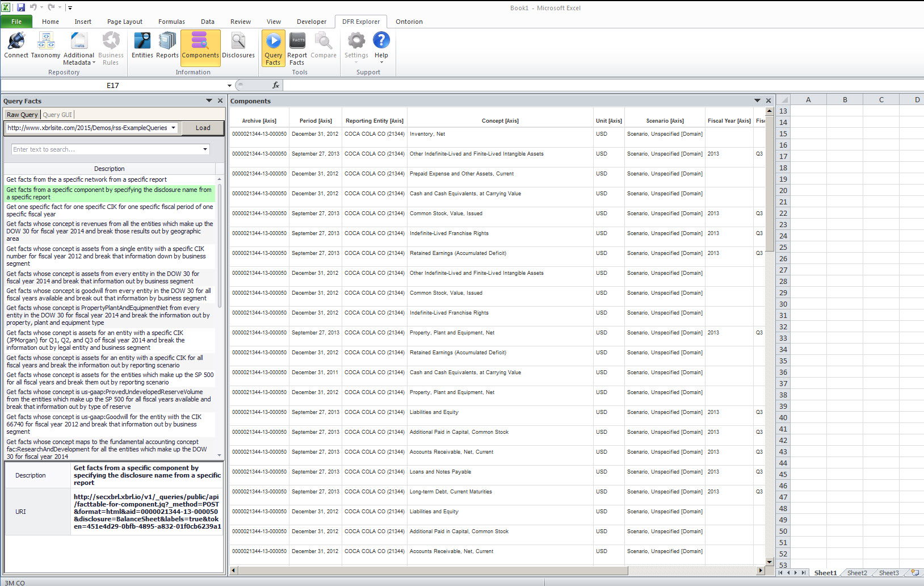Viewport: 924px width, 586px height.
Task: Click the Name Box showing E17
Action: [113, 85]
